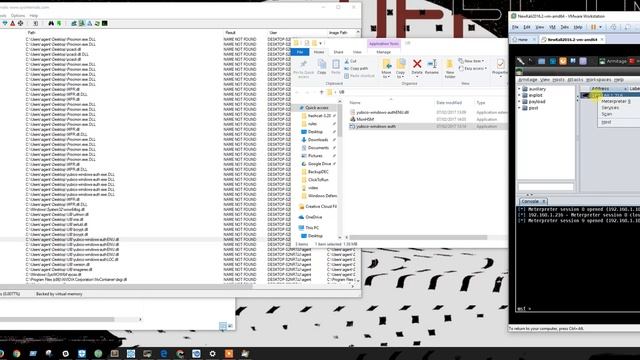The image size is (640, 360).
Task: Open the Easy access dropdown in Explorer
Action: (473, 68)
